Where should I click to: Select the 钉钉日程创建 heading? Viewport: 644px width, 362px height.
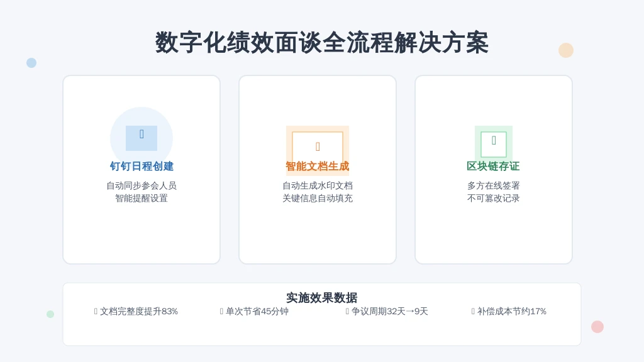(142, 166)
